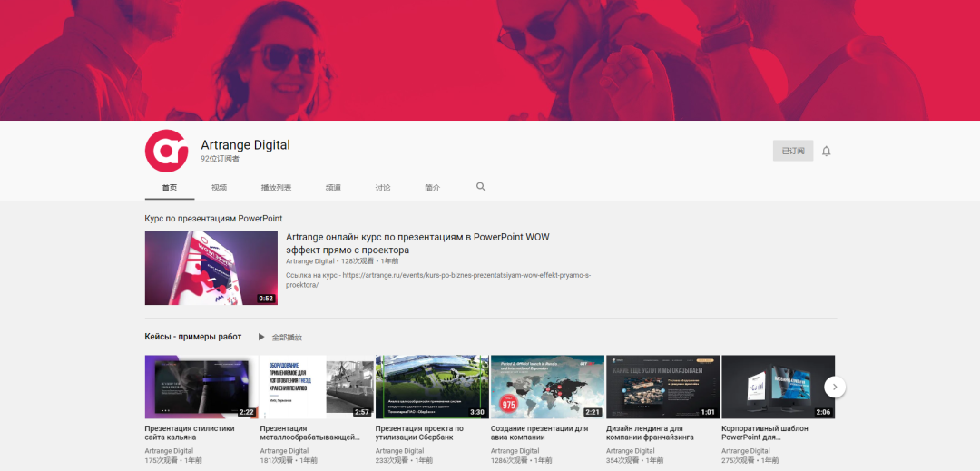This screenshot has width=980, height=471.
Task: Click channel name under кальяна video
Action: point(169,451)
